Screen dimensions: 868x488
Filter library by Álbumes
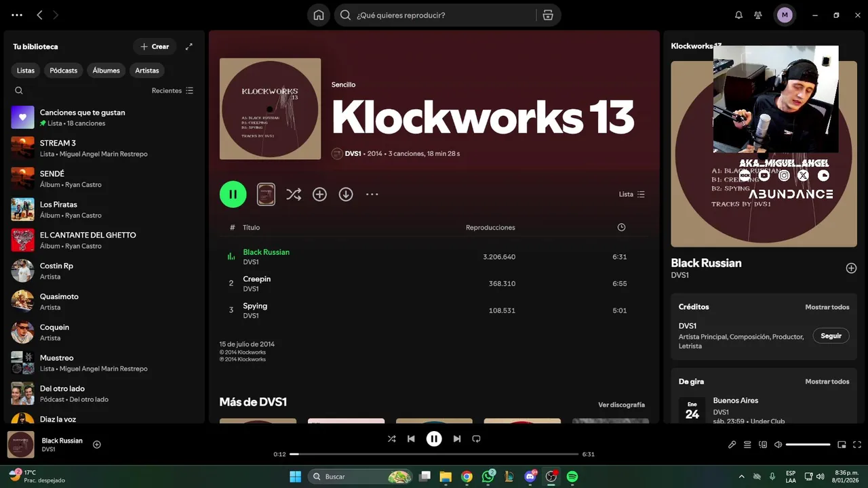[106, 70]
